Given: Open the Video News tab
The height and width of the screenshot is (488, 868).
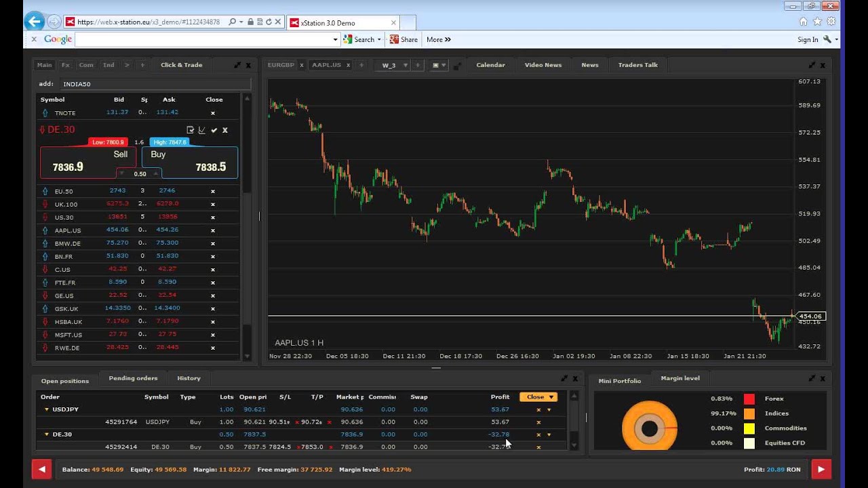Looking at the screenshot, I should [x=543, y=65].
